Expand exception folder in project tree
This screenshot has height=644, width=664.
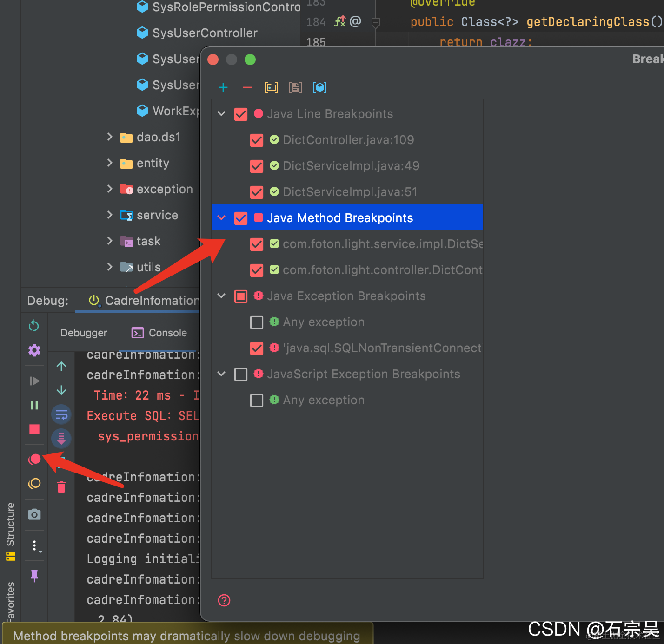tap(110, 189)
